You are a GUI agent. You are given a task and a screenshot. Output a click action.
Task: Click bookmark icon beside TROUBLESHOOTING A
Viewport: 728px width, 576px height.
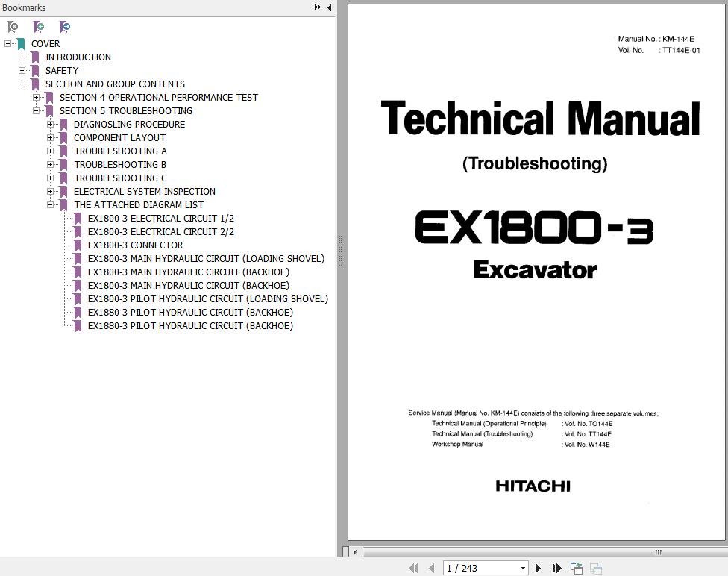tap(63, 152)
